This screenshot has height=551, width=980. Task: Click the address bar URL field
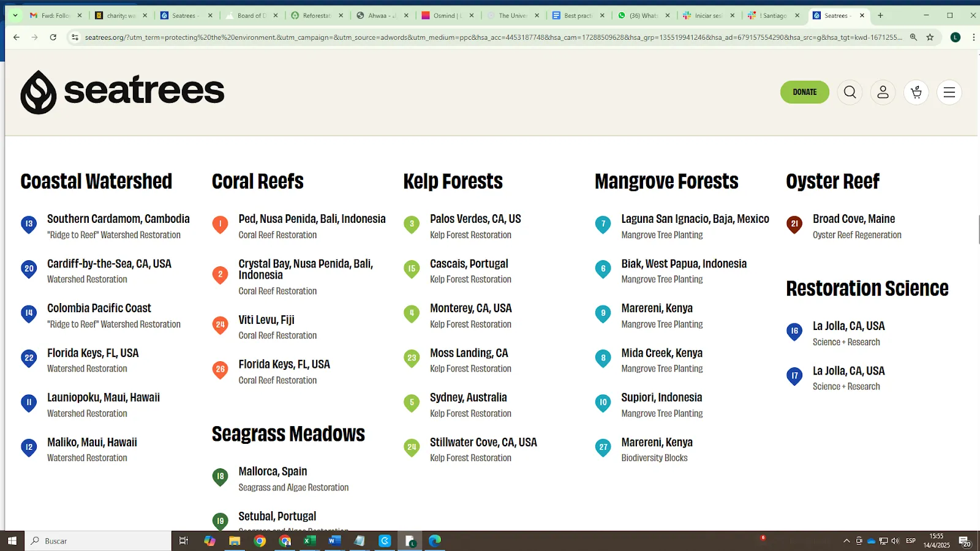tap(493, 37)
